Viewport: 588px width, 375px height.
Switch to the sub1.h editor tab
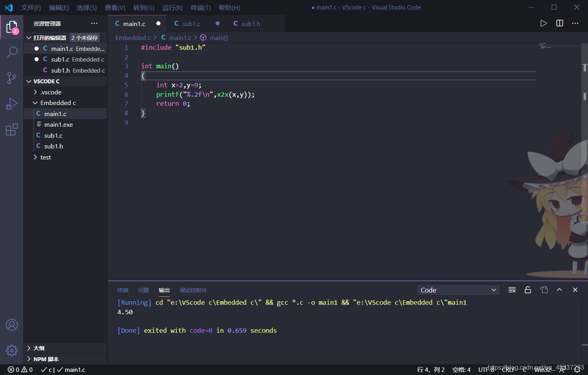(x=255, y=24)
